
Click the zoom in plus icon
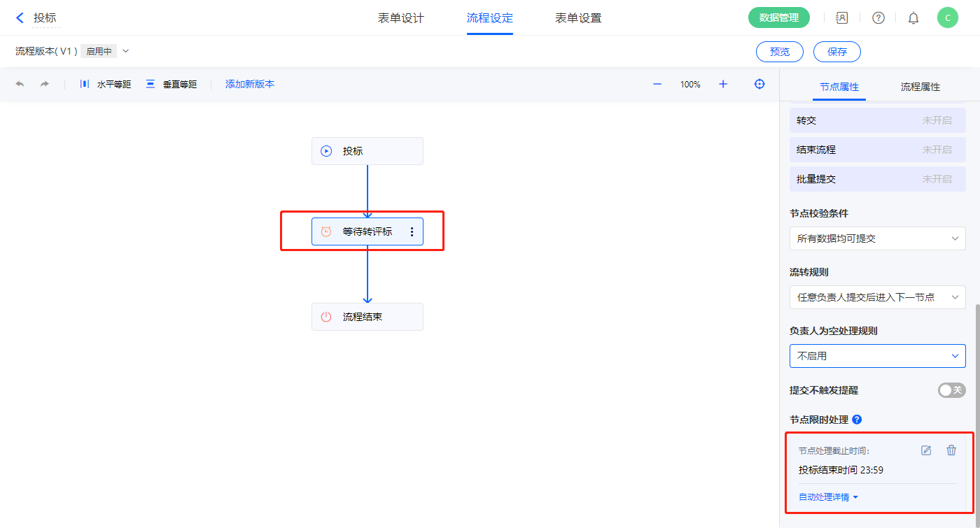tap(723, 84)
